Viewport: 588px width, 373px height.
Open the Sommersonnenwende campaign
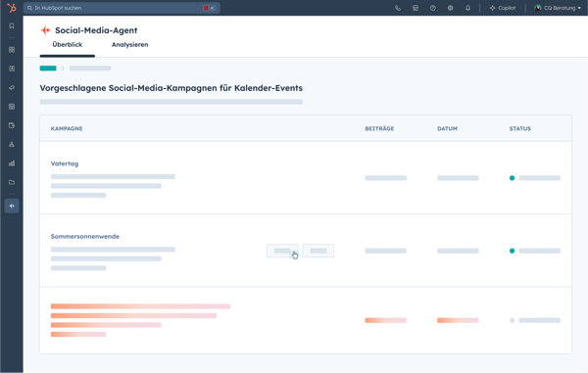pos(85,236)
